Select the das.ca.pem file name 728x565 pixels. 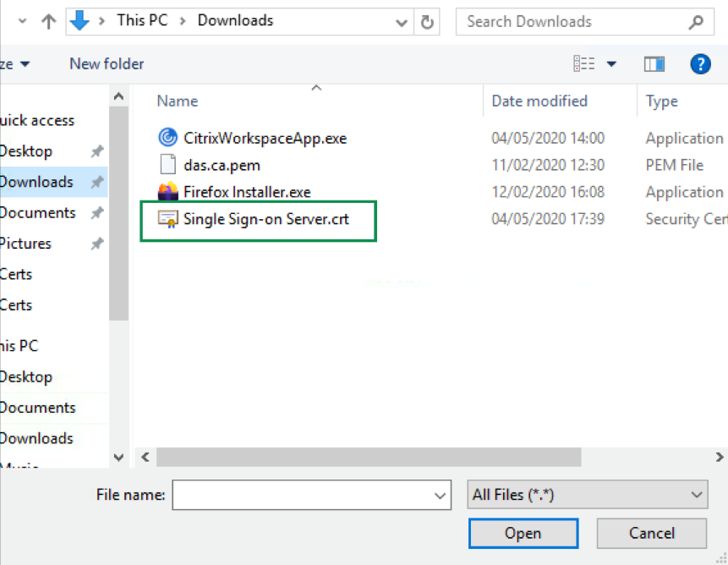coord(222,165)
